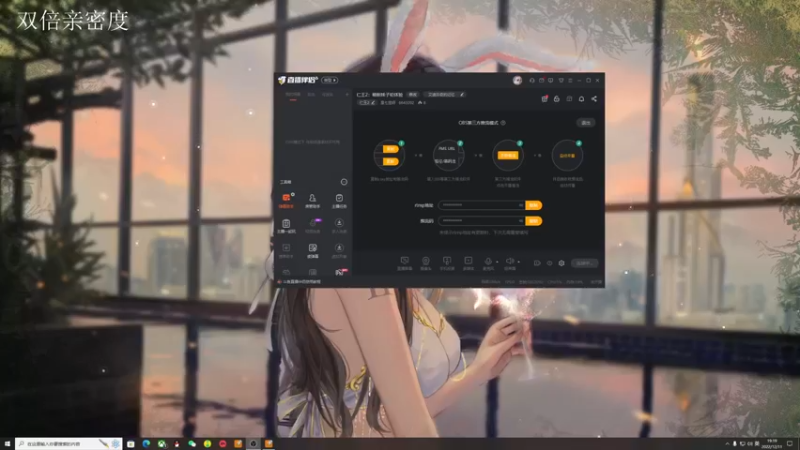Expand the speaker options arrow
The image size is (800, 450).
pos(519,262)
